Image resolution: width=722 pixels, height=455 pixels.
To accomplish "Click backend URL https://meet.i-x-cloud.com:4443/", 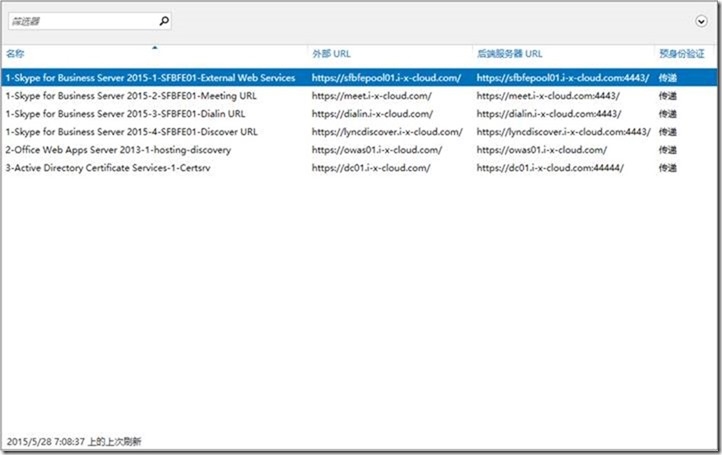I will click(x=548, y=96).
